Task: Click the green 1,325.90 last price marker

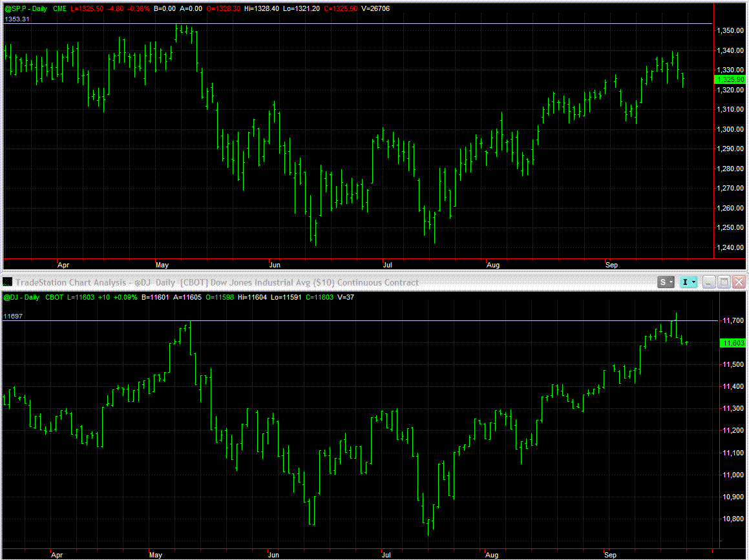Action: 730,79
